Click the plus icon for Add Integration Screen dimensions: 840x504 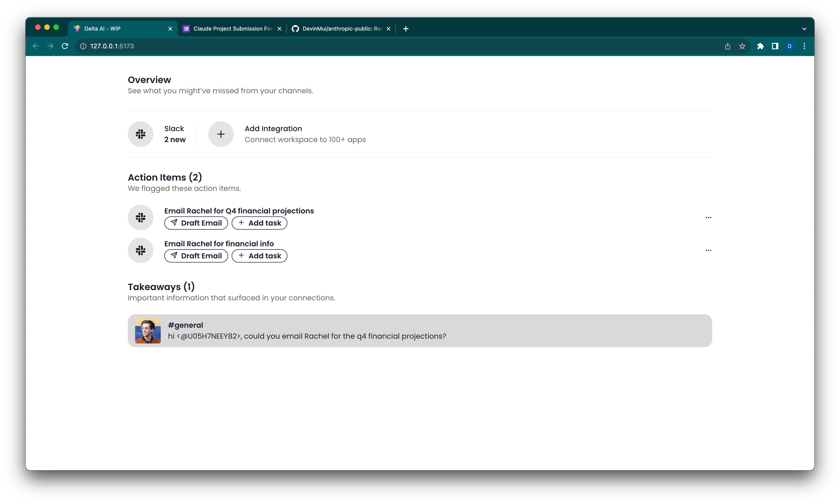(x=221, y=134)
